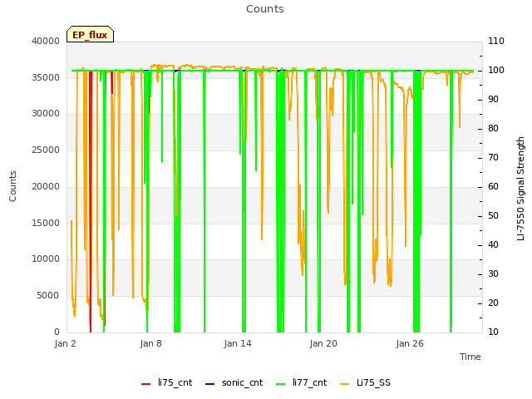Click the 110 right axis label

[496, 41]
